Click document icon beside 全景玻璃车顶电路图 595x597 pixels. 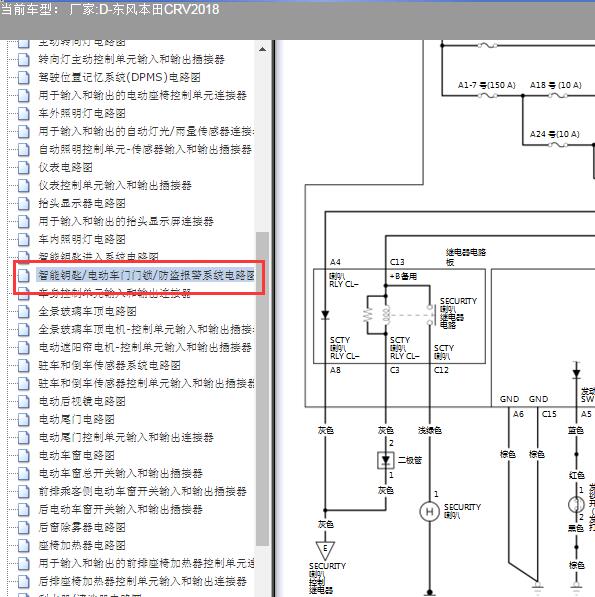click(x=24, y=312)
